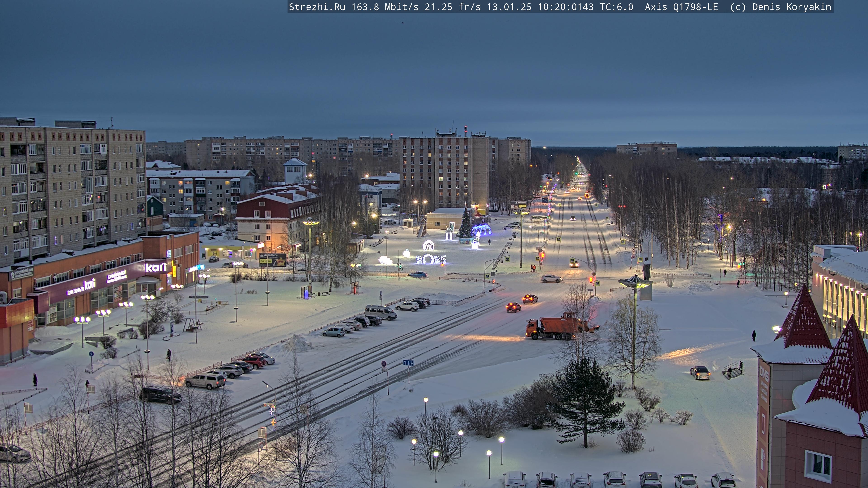Click the Axis Q1798-LE camera model text

(682, 7)
